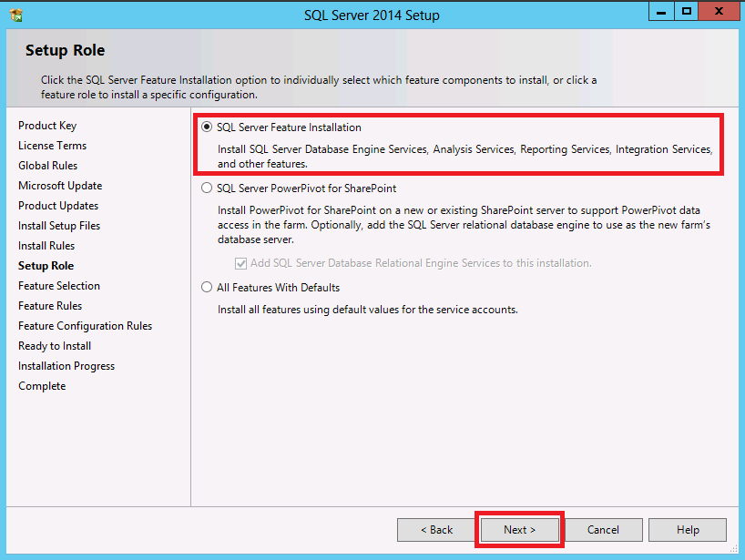This screenshot has height=560, width=745.
Task: Click Global Rules step in sidebar
Action: [x=47, y=166]
